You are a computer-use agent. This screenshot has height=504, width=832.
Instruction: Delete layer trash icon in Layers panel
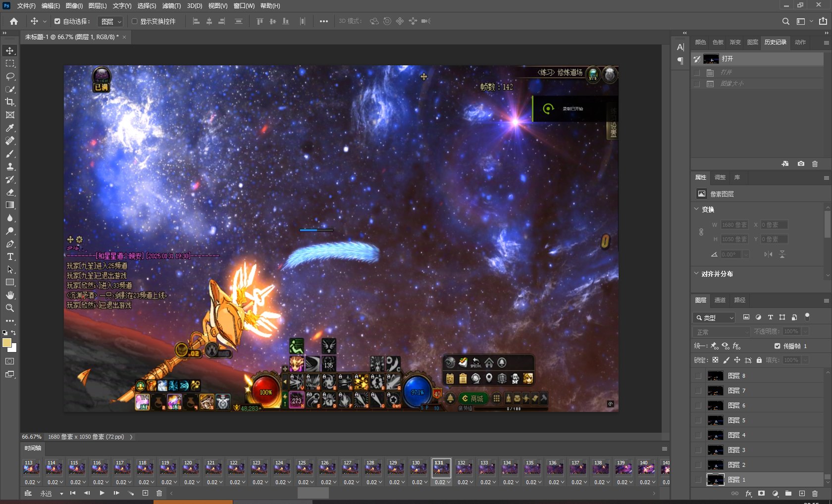(815, 494)
